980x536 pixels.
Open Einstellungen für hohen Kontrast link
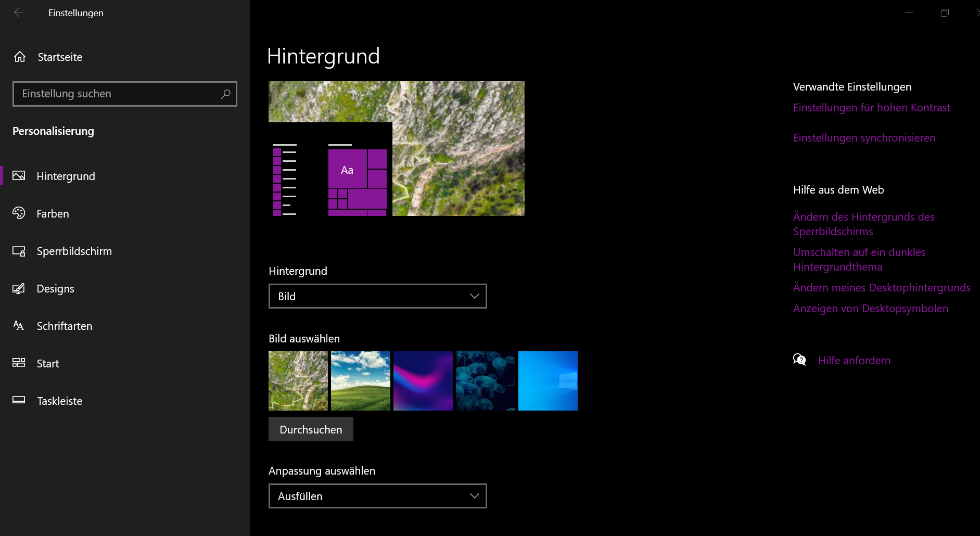coord(872,108)
